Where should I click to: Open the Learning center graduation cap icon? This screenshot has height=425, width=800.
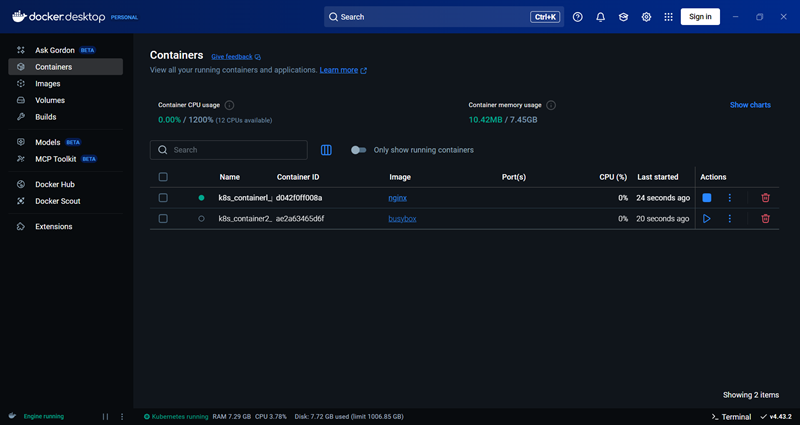pos(623,17)
